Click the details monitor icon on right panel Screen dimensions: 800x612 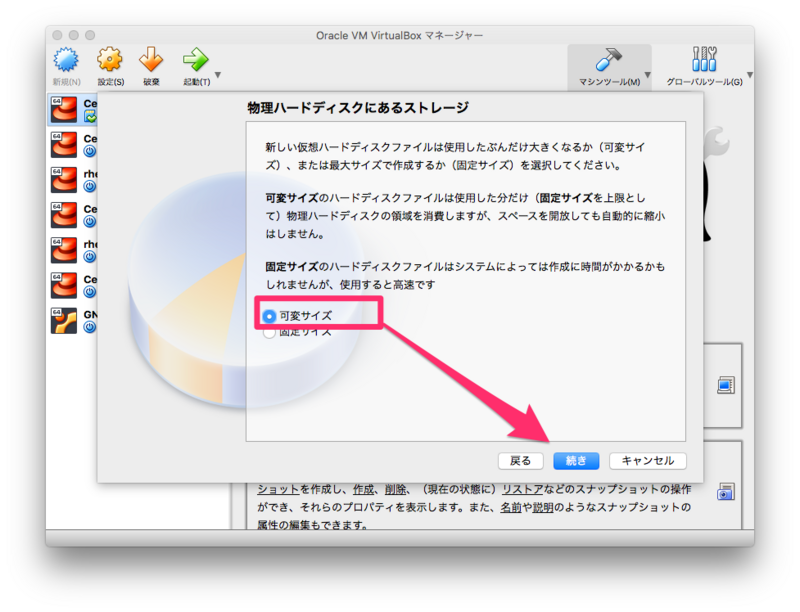coord(726,385)
